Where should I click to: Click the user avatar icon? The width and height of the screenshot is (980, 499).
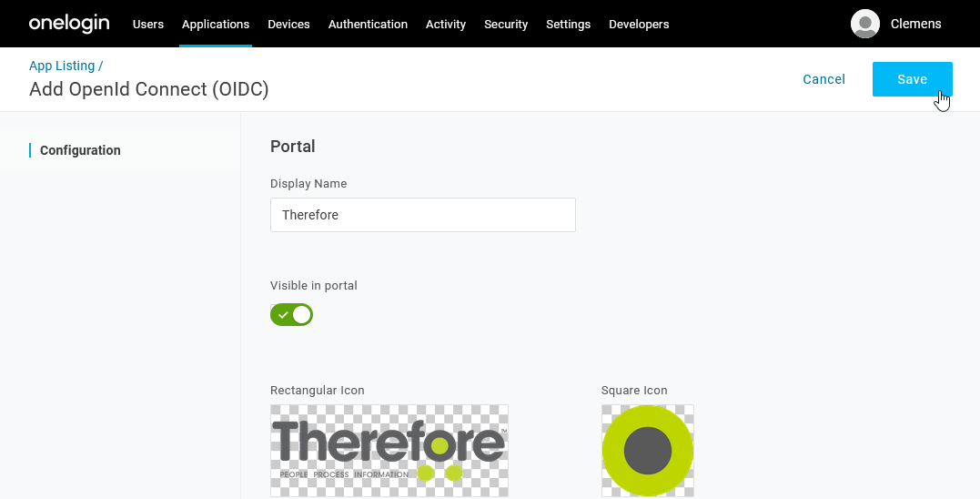tap(864, 24)
